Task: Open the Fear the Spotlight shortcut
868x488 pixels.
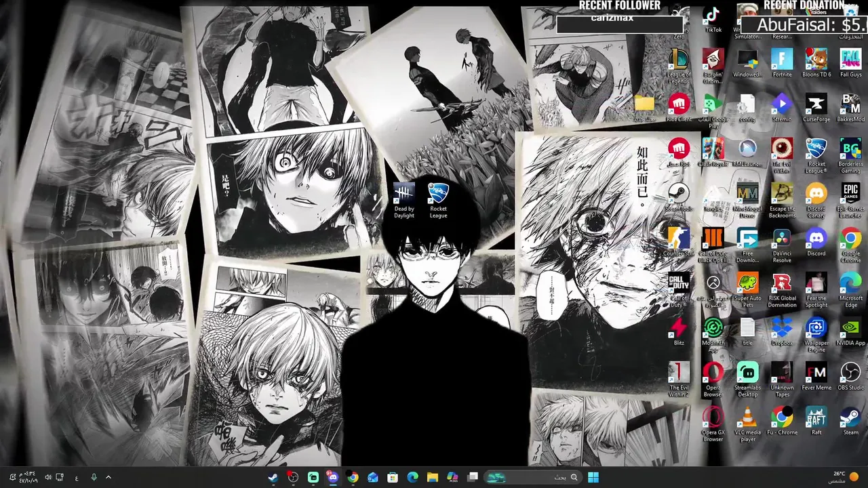Action: point(816,290)
